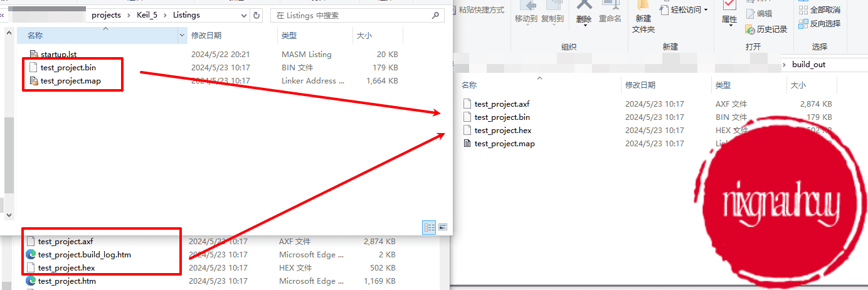Viewport: 868px width, 290px height.
Task: Click Keil_5 in the breadcrumb path
Action: tap(147, 15)
